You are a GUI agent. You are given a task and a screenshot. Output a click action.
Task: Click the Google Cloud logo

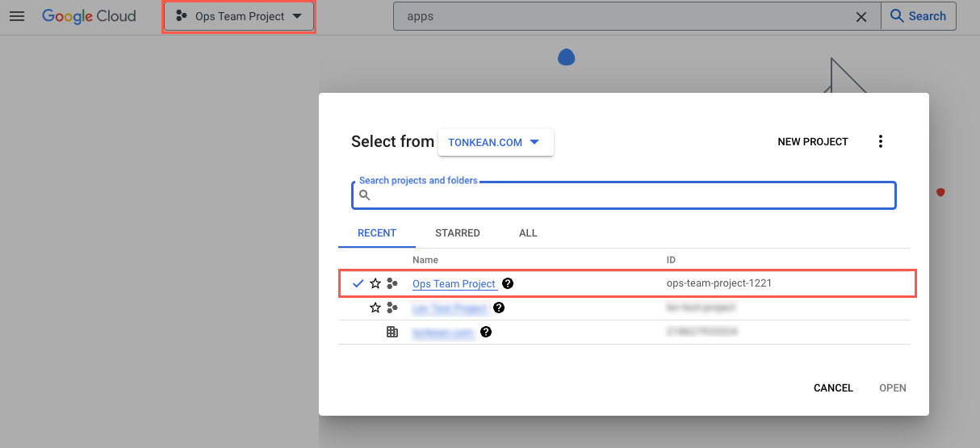pyautogui.click(x=89, y=16)
